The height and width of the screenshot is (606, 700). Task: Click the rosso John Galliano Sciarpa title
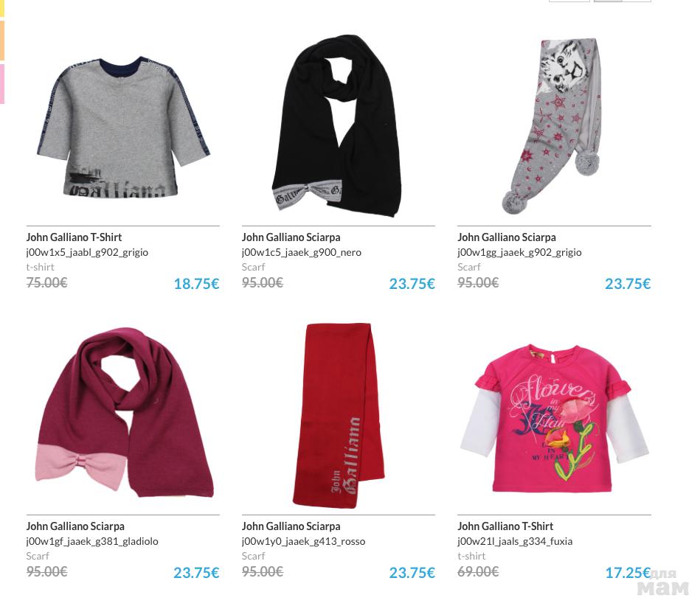[291, 526]
